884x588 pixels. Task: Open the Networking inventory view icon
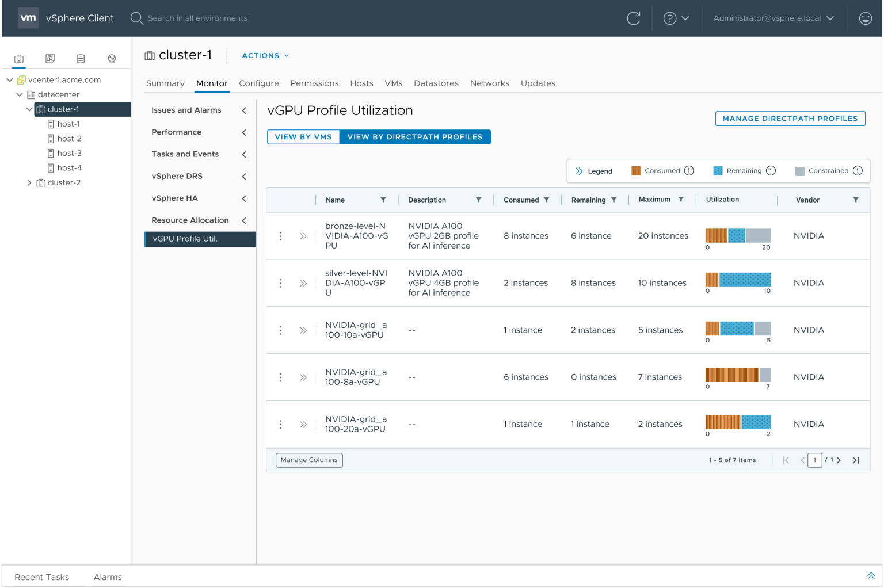point(112,59)
